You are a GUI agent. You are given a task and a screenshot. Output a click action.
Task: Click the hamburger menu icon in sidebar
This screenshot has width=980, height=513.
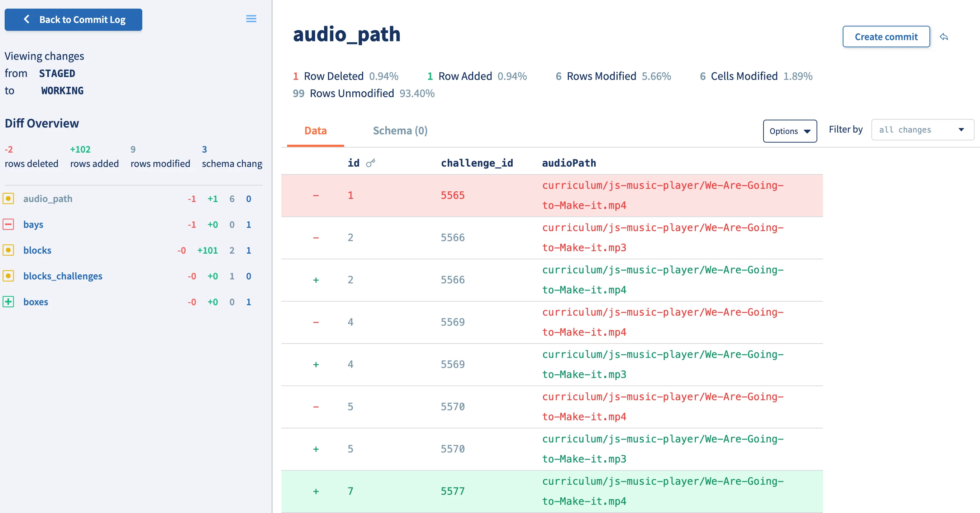251,19
